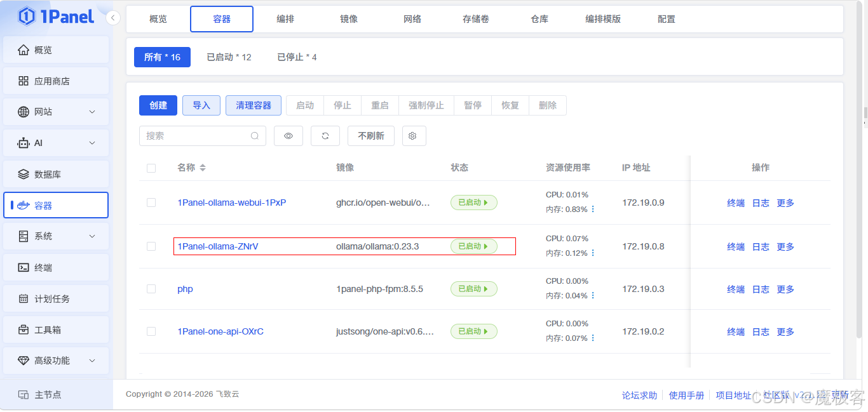Viewport: 868px width, 412px height.
Task: Click the IP address 172.19.0.8
Action: pyautogui.click(x=643, y=246)
